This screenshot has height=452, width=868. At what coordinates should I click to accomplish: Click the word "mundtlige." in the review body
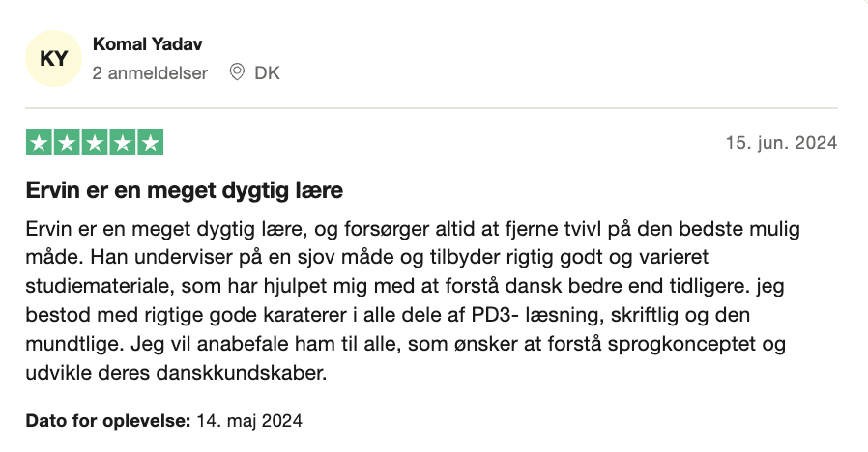pos(75,344)
